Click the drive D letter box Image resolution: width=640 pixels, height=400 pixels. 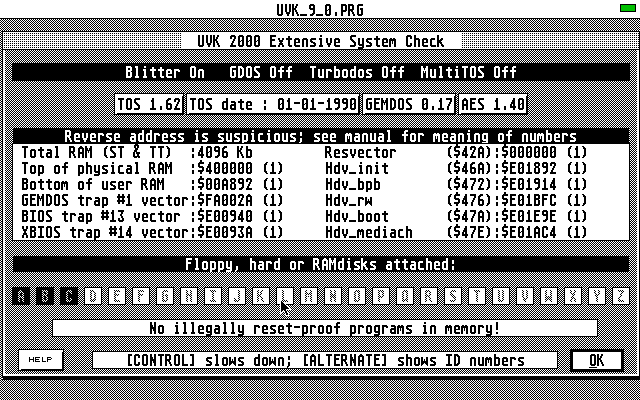coord(93,296)
